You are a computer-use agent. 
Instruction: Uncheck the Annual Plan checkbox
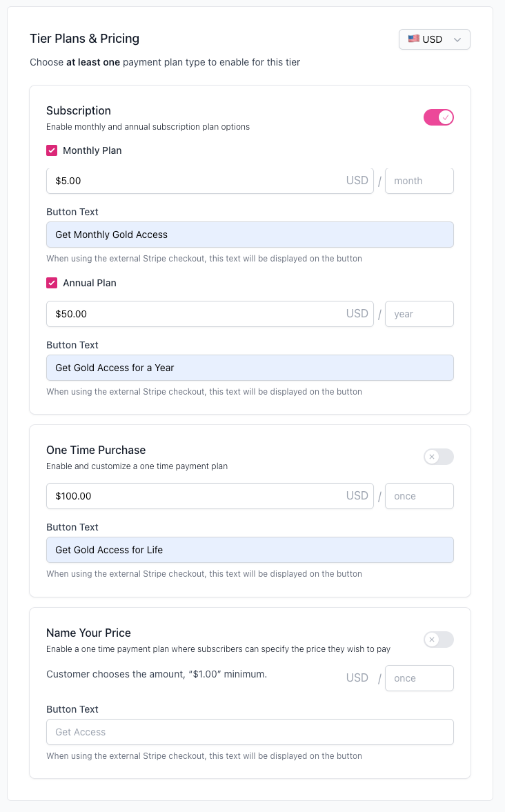tap(51, 283)
